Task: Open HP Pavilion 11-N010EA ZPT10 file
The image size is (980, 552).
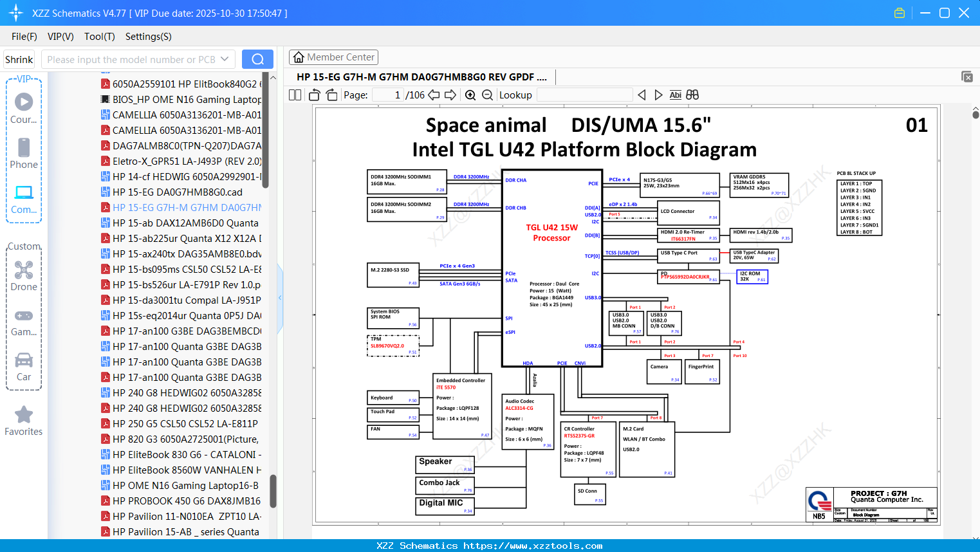Action: [x=181, y=516]
